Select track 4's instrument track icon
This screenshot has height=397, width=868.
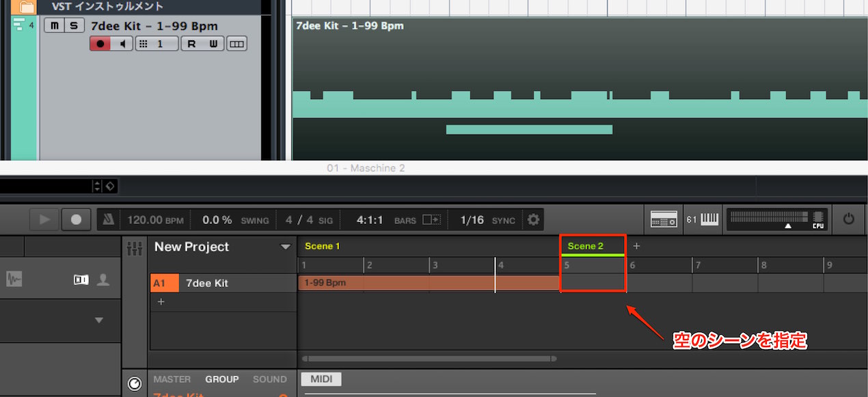(18, 25)
